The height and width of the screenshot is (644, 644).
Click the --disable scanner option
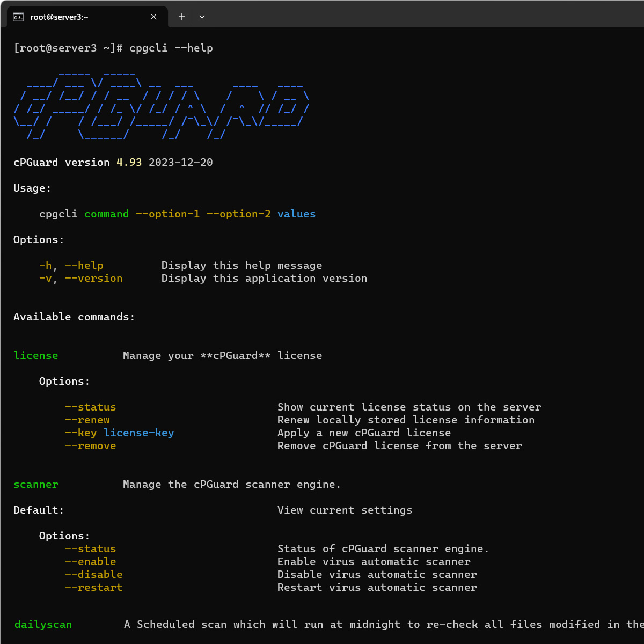point(94,574)
